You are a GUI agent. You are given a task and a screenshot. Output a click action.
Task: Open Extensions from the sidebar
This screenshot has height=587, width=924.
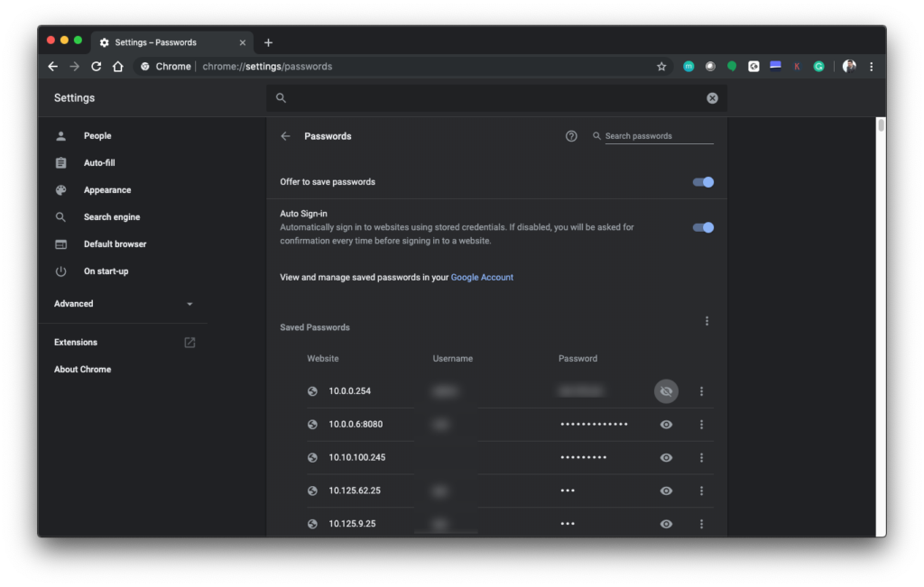point(76,343)
